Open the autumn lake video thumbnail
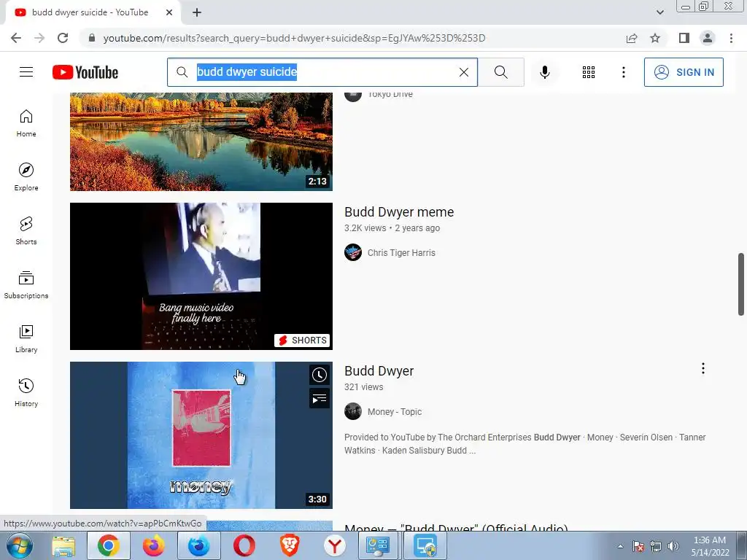The height and width of the screenshot is (560, 747). (201, 141)
